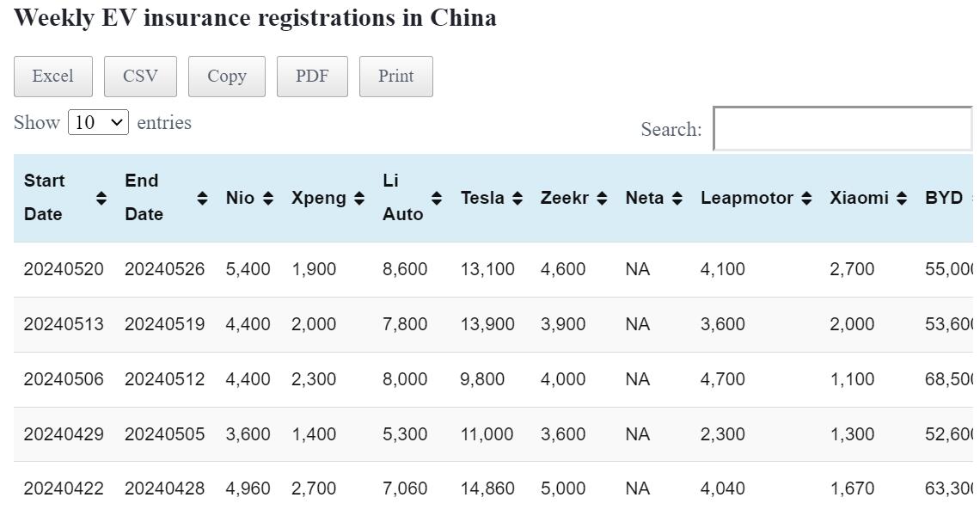
Task: Export table with the Excel button
Action: click(52, 77)
